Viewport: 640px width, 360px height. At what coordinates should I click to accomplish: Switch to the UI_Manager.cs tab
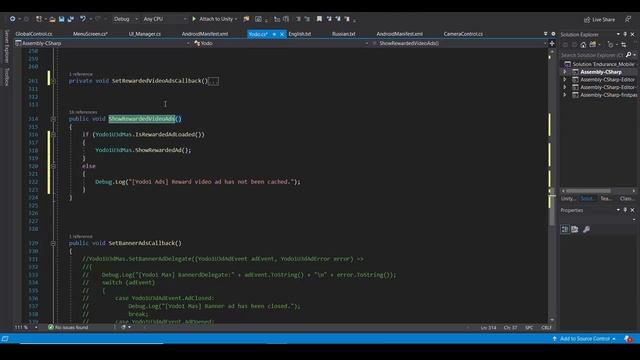click(x=145, y=34)
